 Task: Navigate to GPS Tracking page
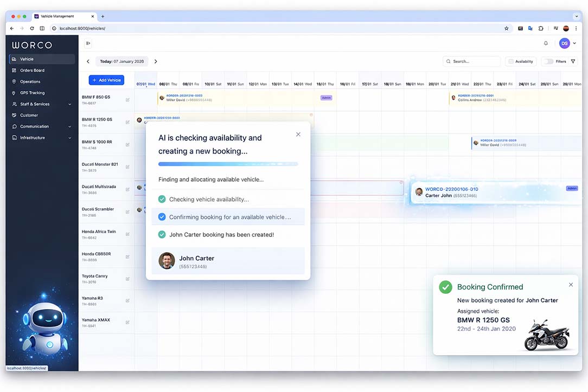point(32,93)
